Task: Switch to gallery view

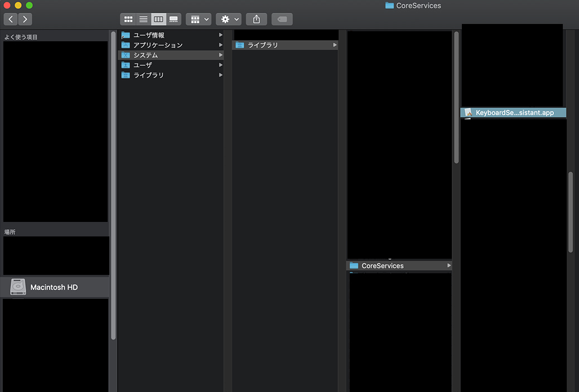Action: [173, 19]
